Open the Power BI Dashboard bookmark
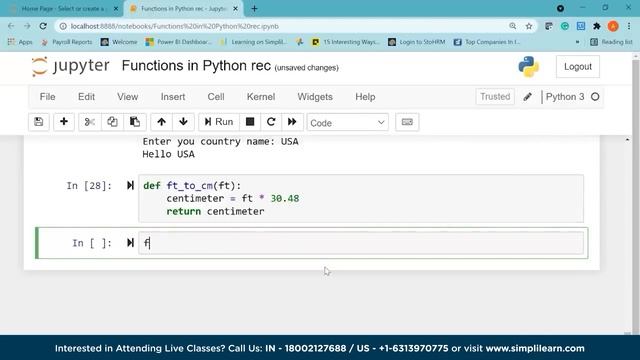The image size is (640, 360). (179, 42)
